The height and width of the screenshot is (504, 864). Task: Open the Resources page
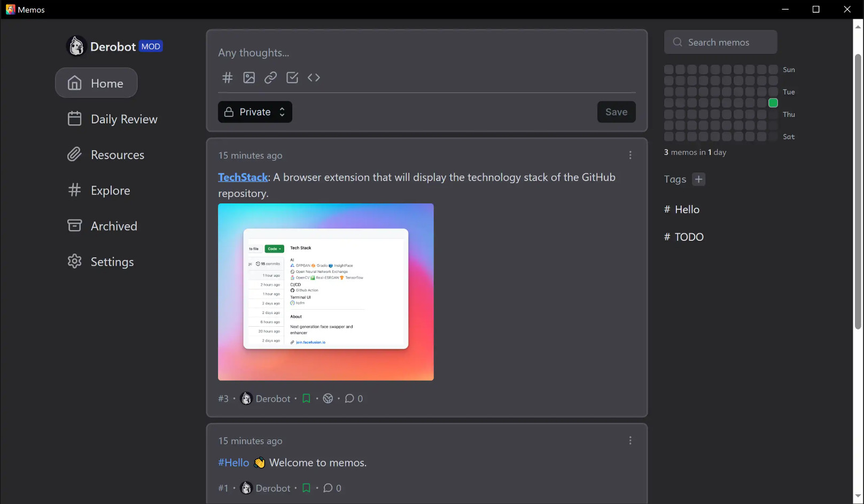[x=106, y=155]
